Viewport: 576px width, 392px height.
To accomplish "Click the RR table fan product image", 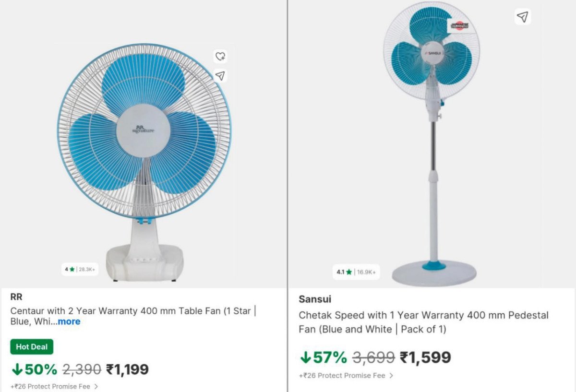I will click(144, 158).
